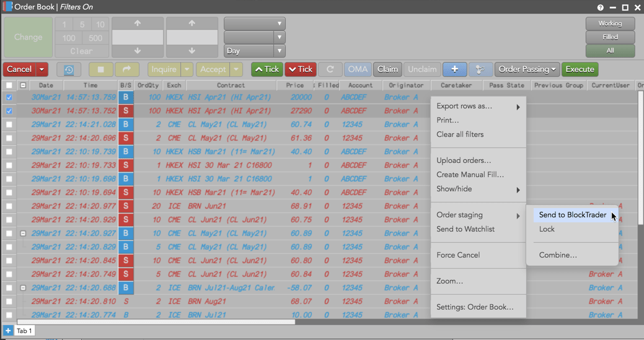Tick the checkbox for CL May21 60.74 order
This screenshot has height=340, width=644.
[x=9, y=124]
